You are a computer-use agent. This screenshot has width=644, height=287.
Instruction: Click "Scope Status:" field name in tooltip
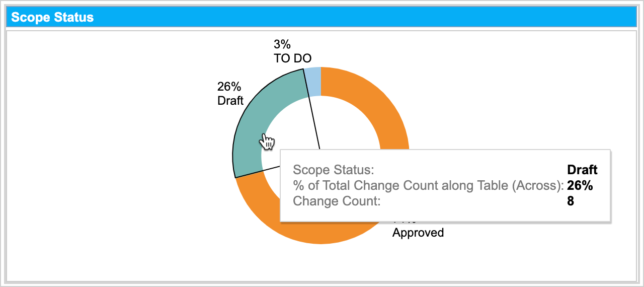333,170
